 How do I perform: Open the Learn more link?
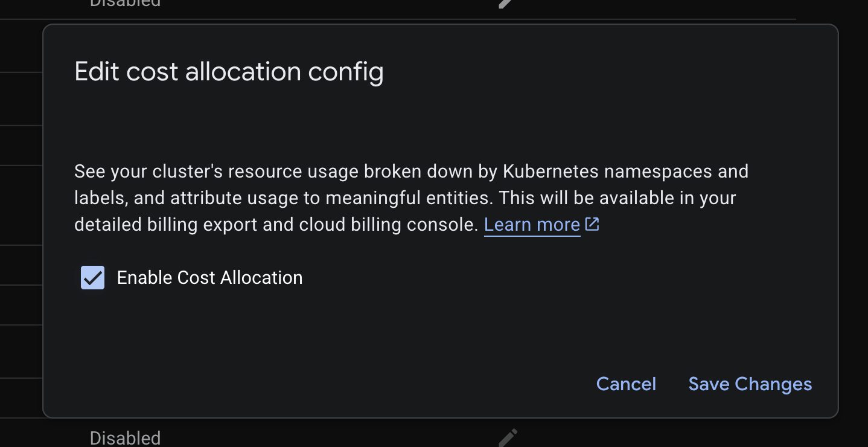[532, 225]
